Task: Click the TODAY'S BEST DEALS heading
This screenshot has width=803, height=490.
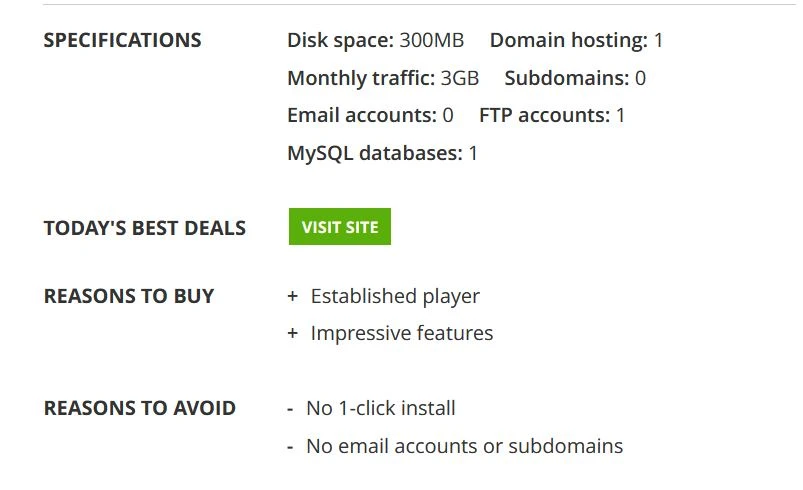Action: (145, 228)
